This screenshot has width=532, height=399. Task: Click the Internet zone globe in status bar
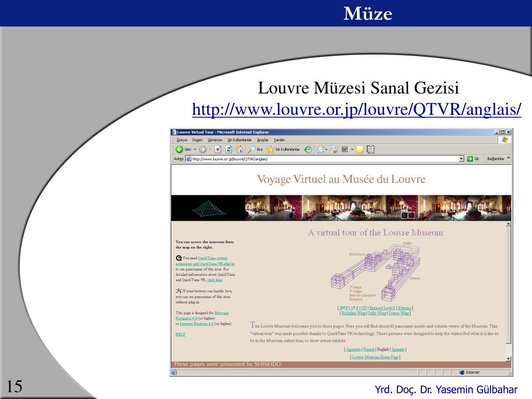(462, 372)
